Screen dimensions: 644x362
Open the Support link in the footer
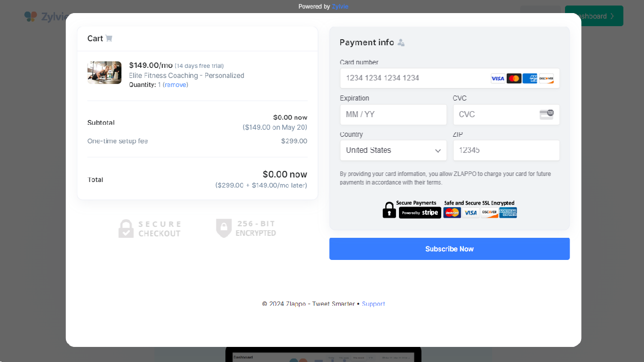click(x=373, y=304)
